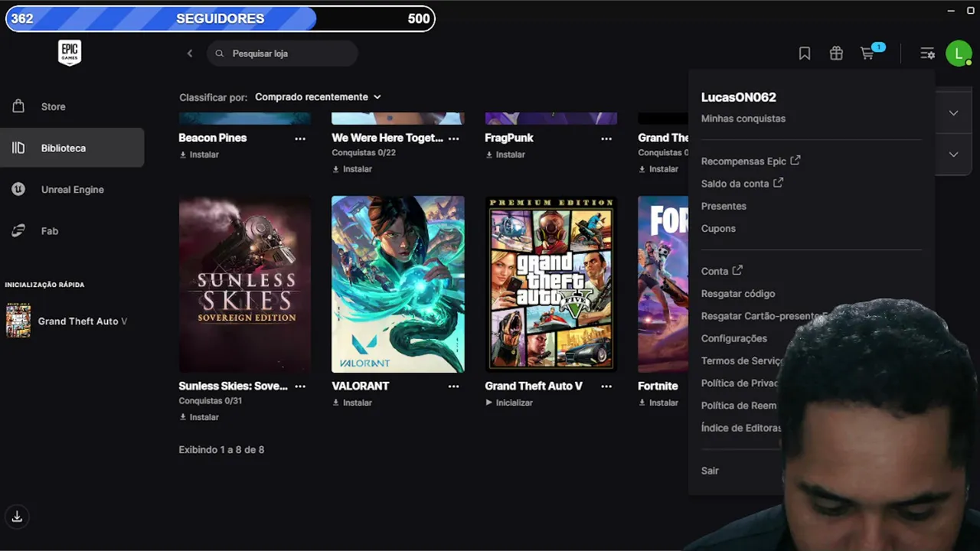Click the Fortnite title text
This screenshot has height=551, width=980.
tap(658, 386)
